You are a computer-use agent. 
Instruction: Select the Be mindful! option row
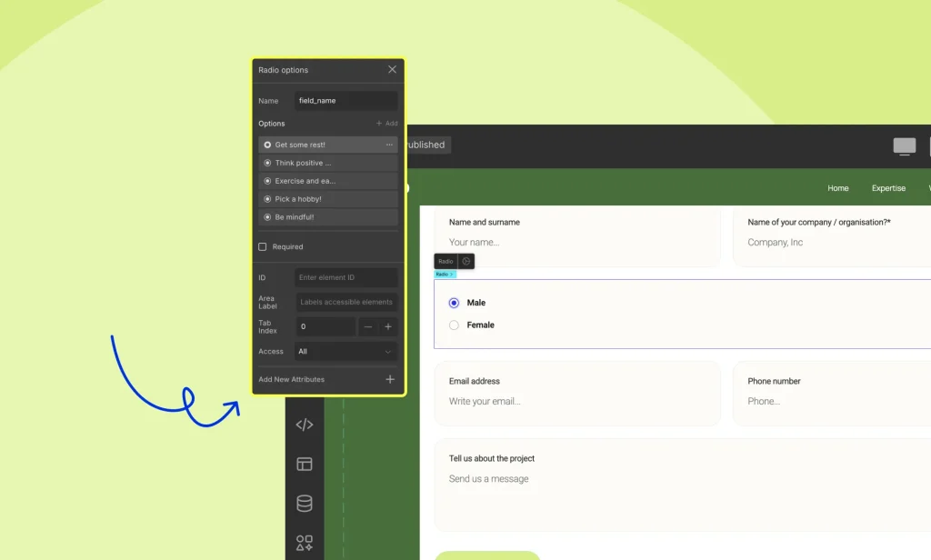point(327,216)
